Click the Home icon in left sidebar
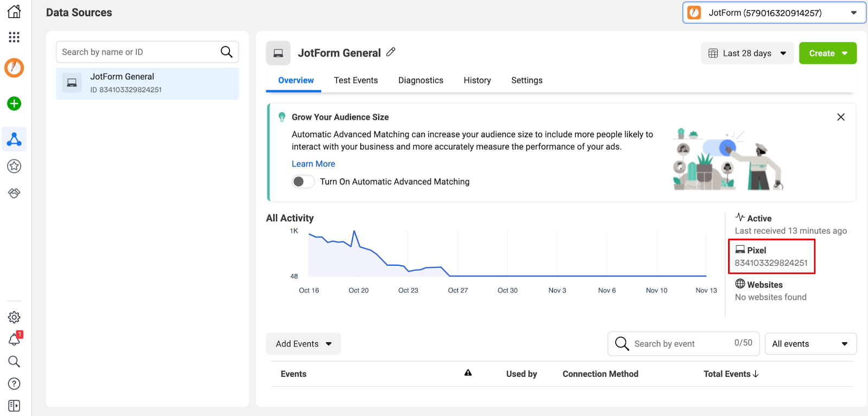 pos(14,11)
